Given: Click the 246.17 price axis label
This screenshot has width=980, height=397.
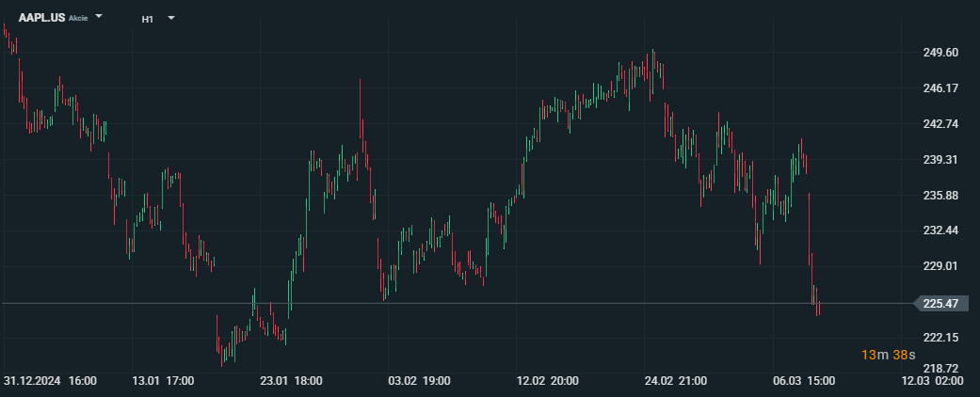Looking at the screenshot, I should 940,88.
